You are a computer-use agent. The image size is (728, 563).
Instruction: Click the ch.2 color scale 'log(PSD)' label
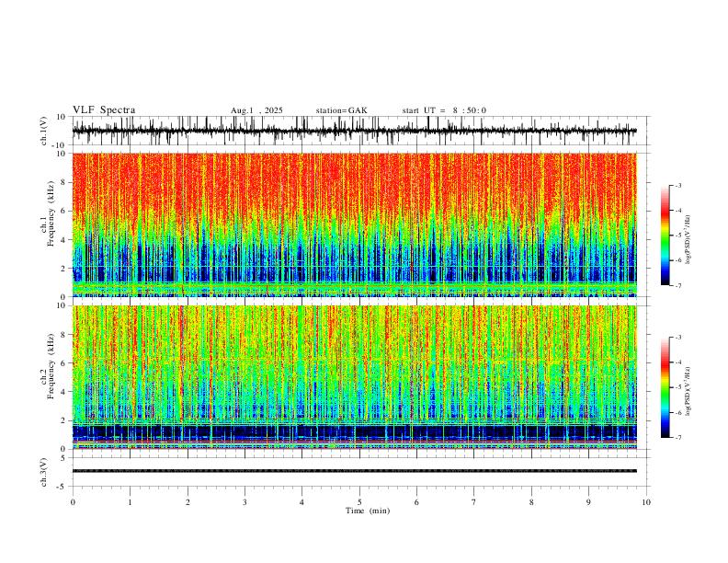[688, 392]
